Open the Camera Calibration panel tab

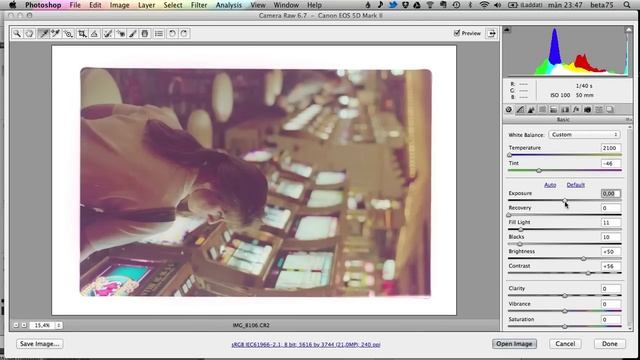[x=587, y=109]
